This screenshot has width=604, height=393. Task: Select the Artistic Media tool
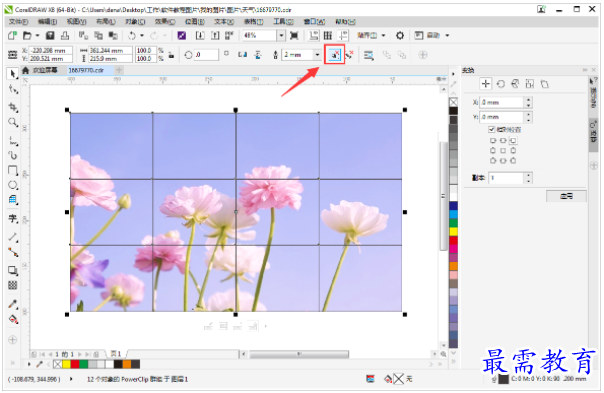(13, 155)
